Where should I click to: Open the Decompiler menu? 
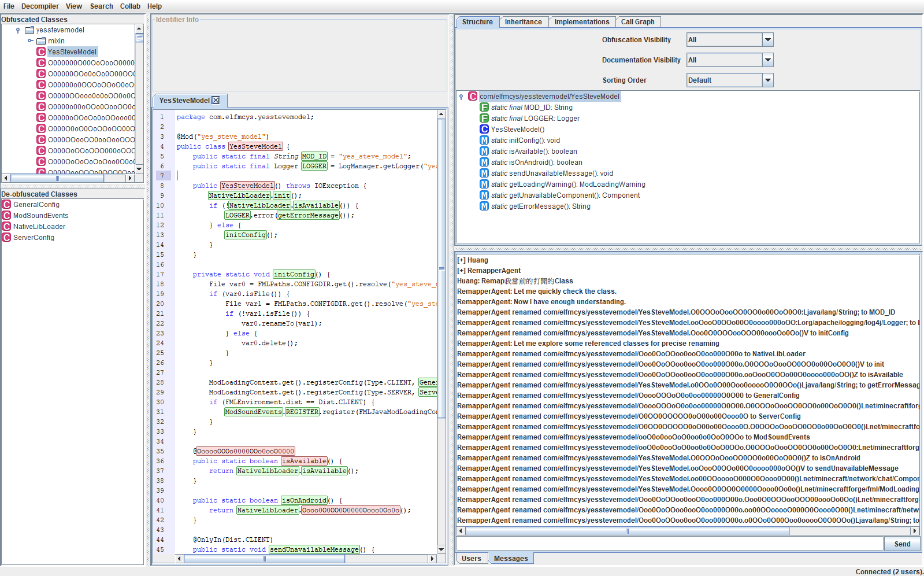[x=40, y=6]
